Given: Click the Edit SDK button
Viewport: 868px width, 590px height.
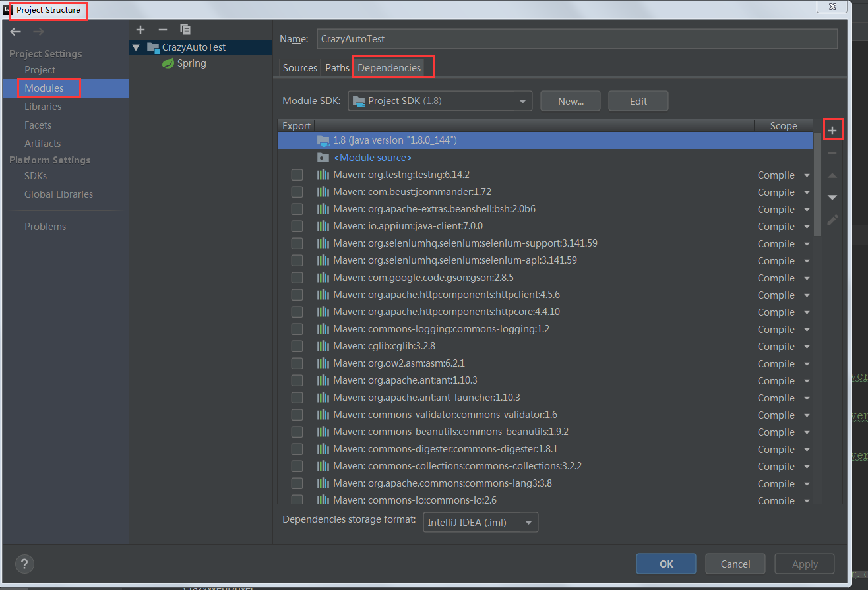Looking at the screenshot, I should click(638, 101).
